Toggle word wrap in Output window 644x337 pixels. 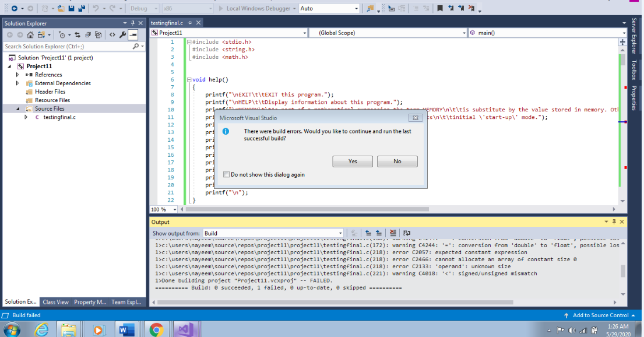[x=407, y=233]
